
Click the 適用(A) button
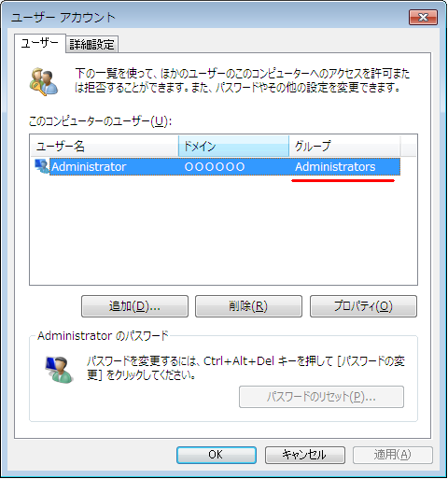(393, 455)
